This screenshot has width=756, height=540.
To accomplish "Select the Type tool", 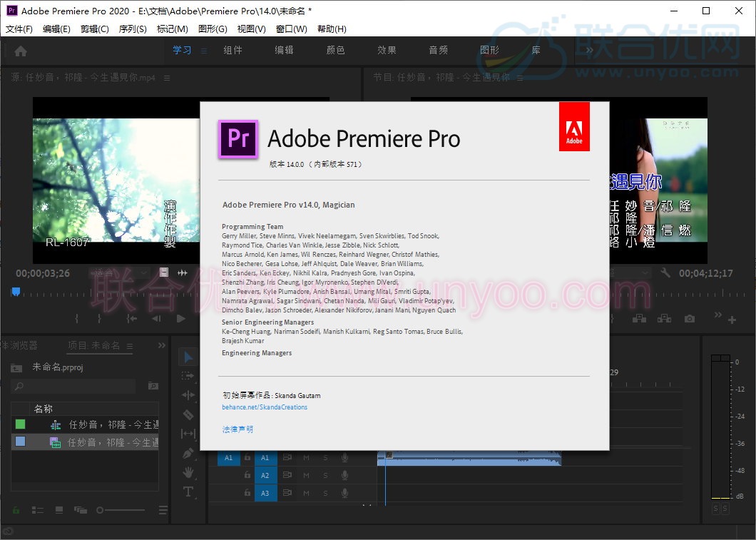I will (188, 491).
